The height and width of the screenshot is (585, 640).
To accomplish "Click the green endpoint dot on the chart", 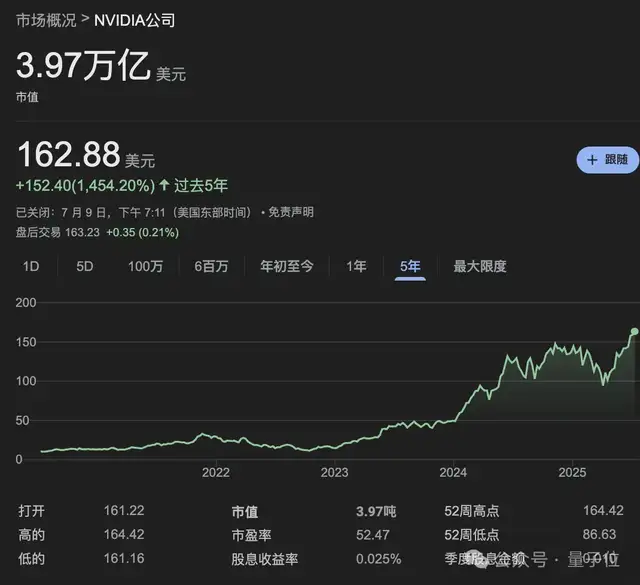I will (634, 331).
